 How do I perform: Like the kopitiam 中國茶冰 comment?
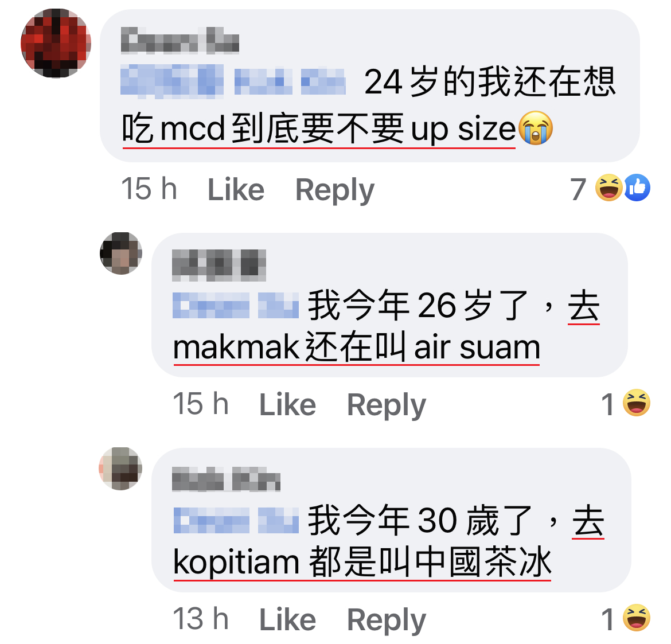(287, 619)
